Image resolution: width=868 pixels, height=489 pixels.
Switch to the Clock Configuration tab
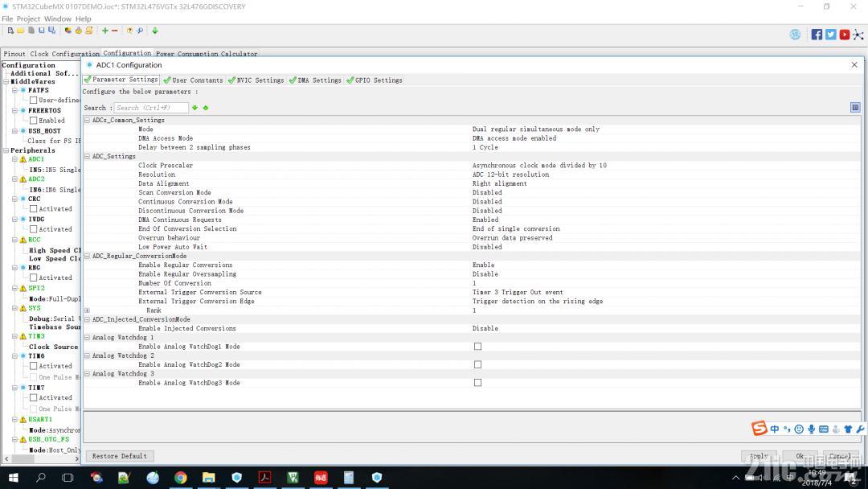[x=64, y=54]
